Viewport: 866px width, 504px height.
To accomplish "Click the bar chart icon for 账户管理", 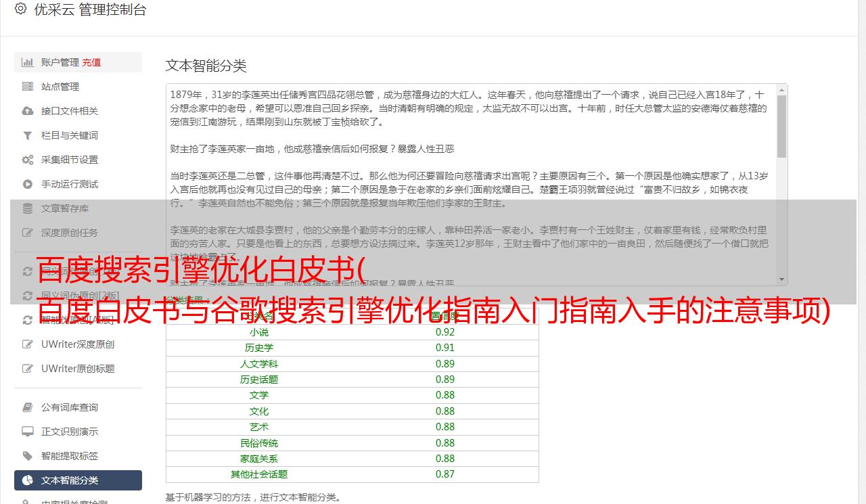I will pyautogui.click(x=28, y=62).
